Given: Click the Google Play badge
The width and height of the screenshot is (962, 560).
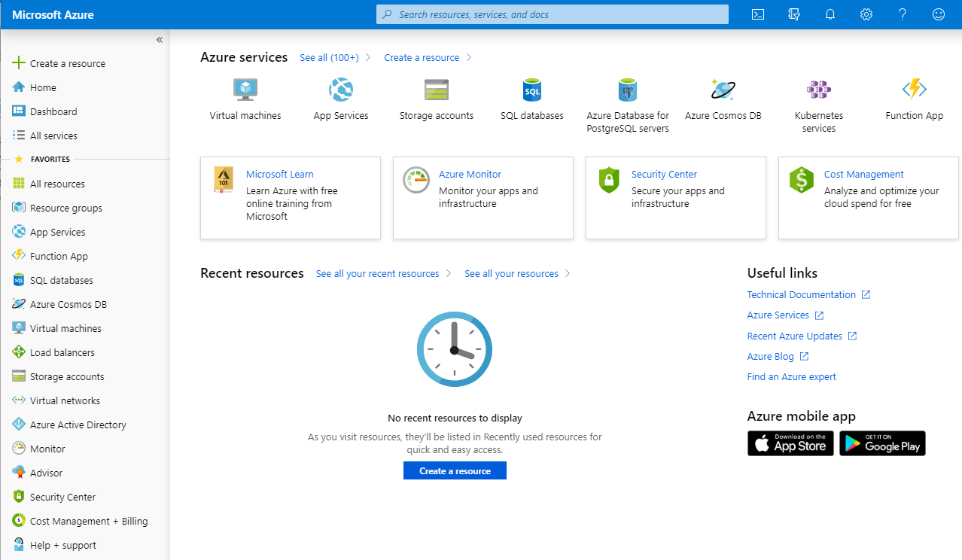Looking at the screenshot, I should click(x=882, y=443).
